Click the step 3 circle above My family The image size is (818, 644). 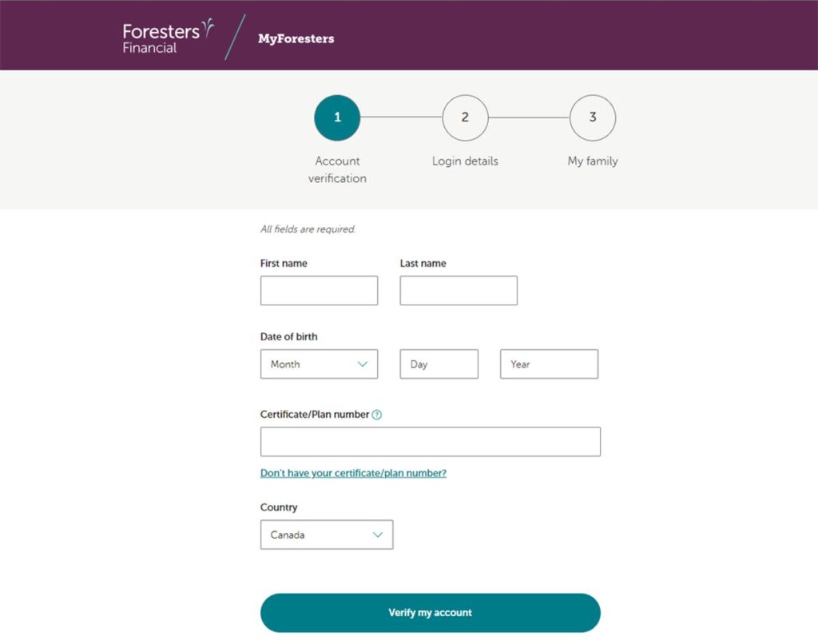coord(593,117)
